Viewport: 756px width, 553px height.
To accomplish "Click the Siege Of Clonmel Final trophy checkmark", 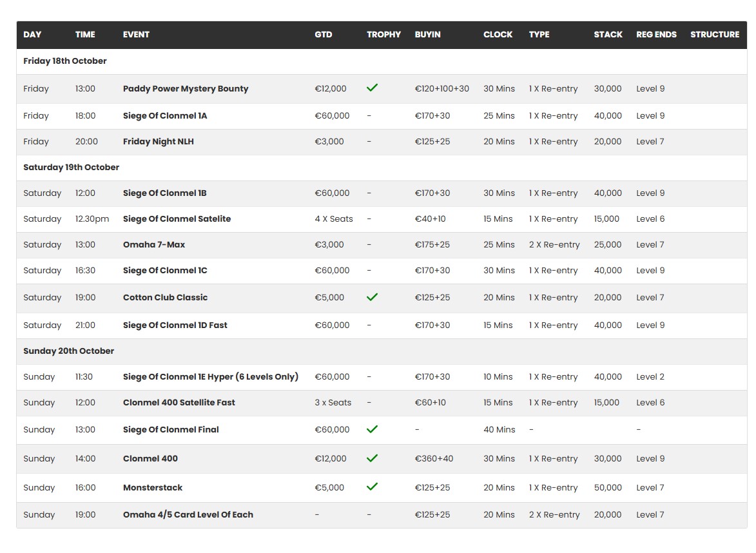I will tap(372, 429).
